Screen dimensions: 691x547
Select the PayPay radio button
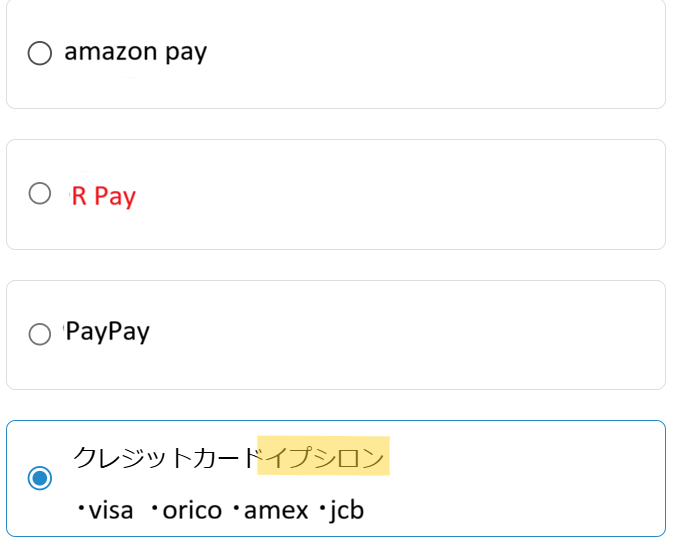click(40, 334)
